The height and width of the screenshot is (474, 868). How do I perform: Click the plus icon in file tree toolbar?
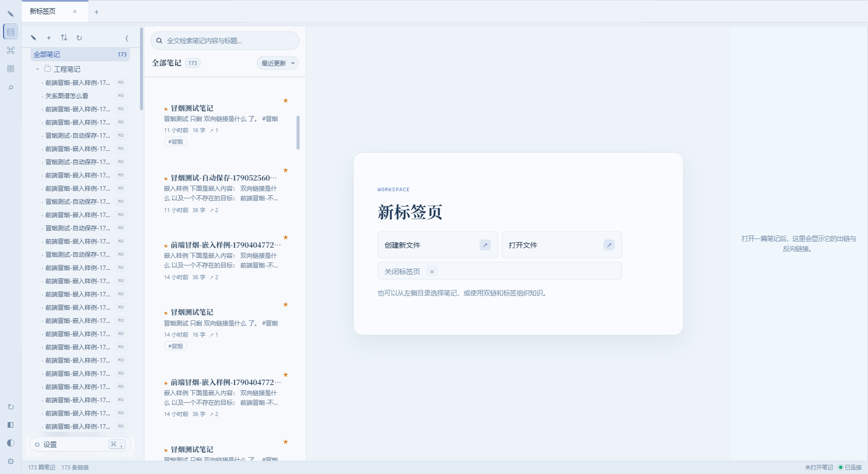[49, 38]
